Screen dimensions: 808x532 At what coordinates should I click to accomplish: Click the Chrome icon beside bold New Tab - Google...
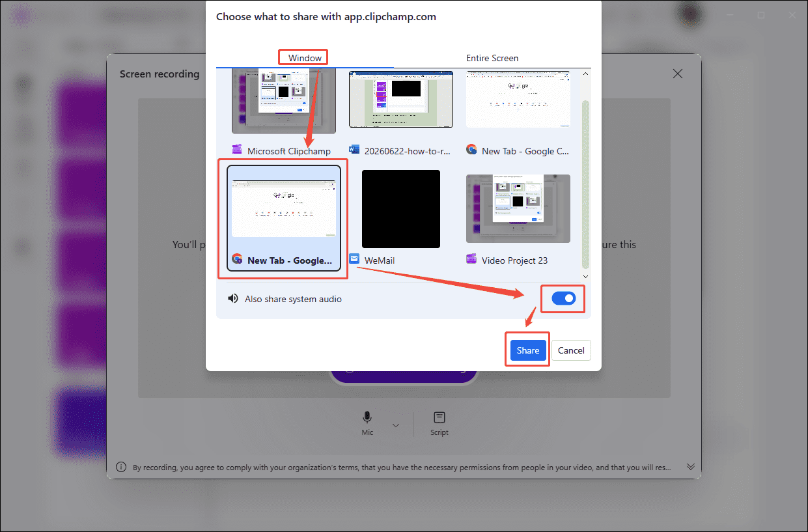(237, 259)
